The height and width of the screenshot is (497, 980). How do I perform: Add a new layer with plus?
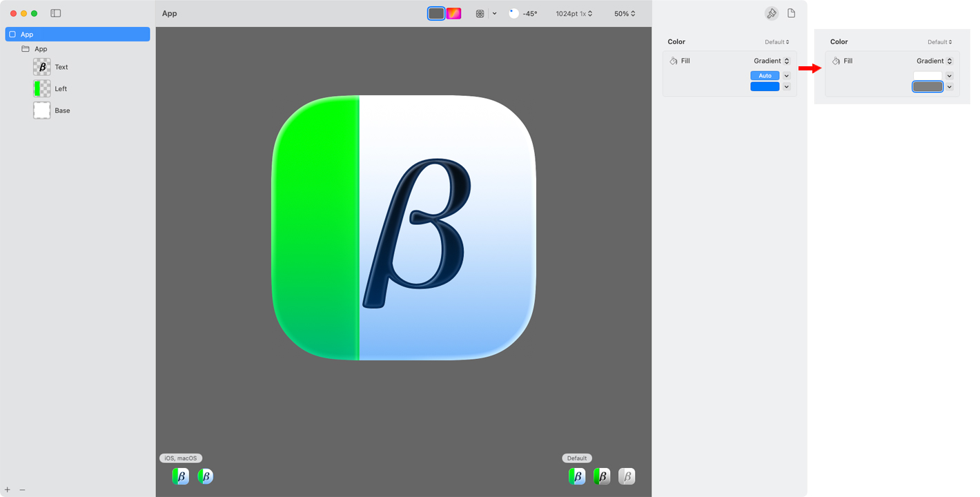[8, 489]
